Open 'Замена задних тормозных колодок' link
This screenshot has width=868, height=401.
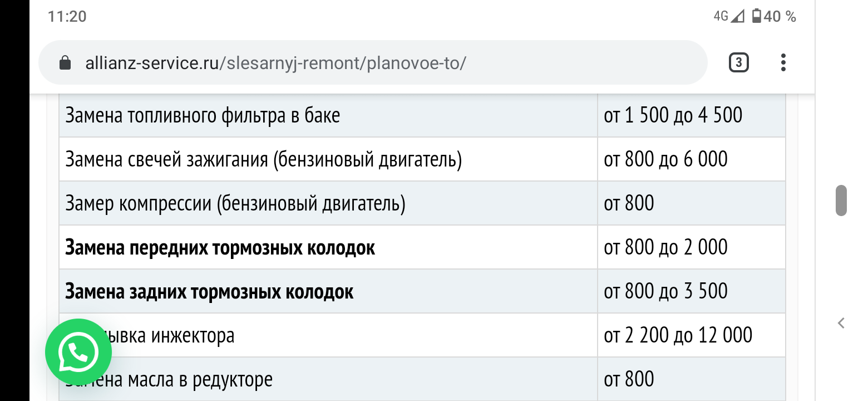pyautogui.click(x=209, y=291)
